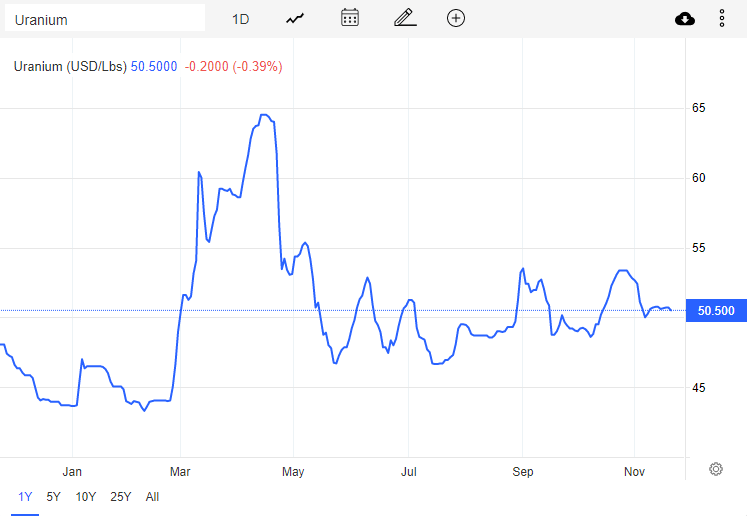
Task: Click the May date axis label
Action: pyautogui.click(x=293, y=472)
